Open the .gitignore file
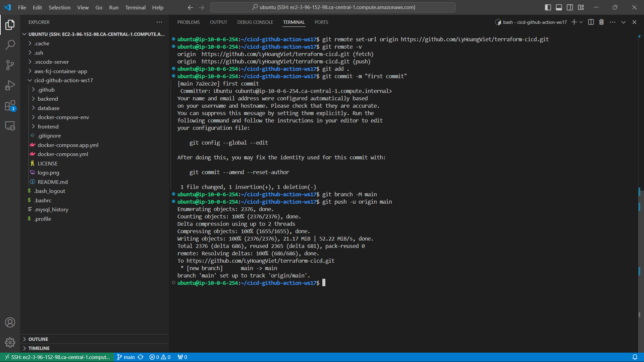The width and height of the screenshot is (644, 362). (95, 136)
